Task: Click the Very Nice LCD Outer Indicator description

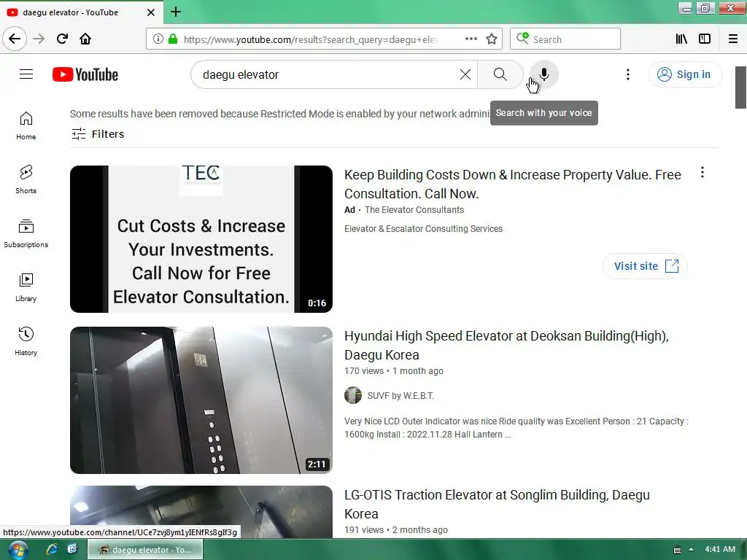Action: 516,427
